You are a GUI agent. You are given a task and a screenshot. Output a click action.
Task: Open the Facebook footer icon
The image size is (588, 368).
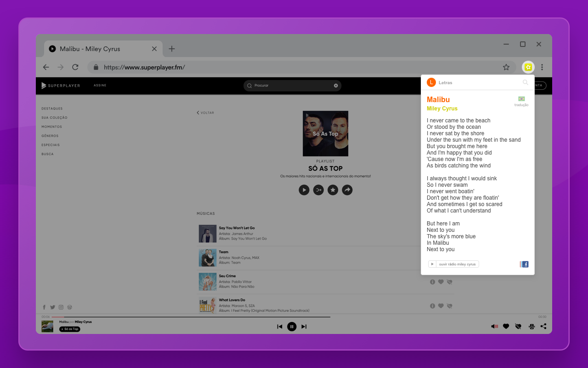(x=45, y=307)
